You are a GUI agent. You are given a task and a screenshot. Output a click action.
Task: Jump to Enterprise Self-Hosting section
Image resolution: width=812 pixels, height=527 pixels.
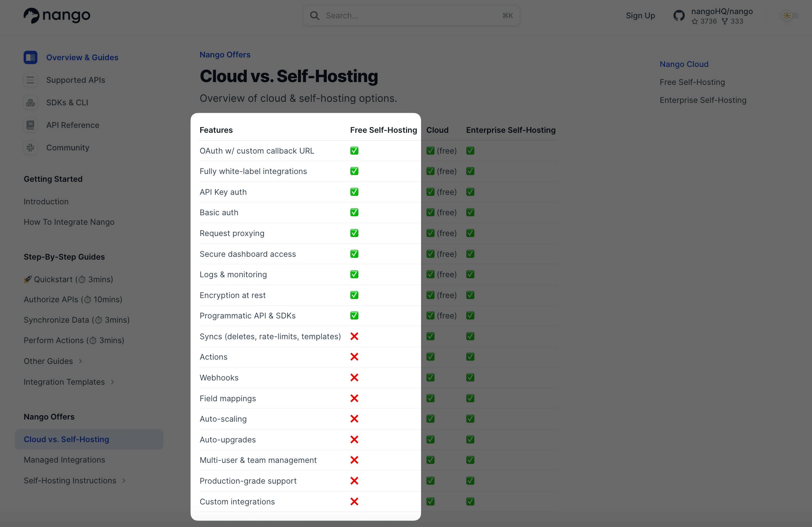coord(703,100)
